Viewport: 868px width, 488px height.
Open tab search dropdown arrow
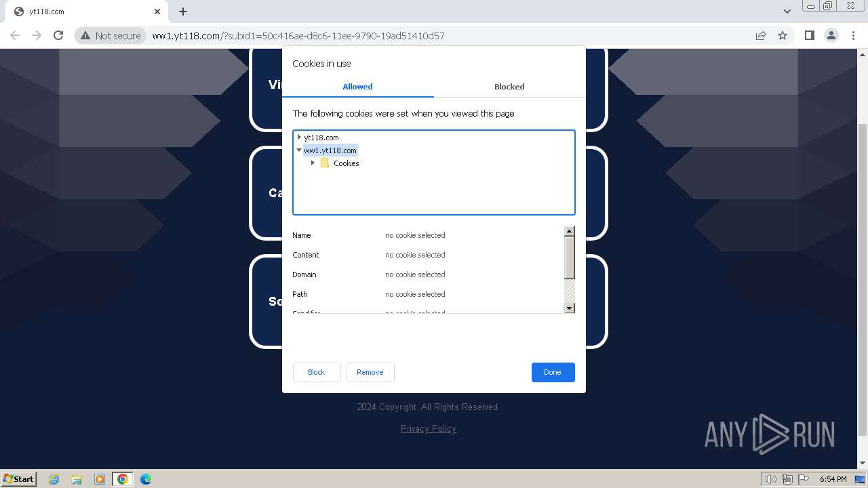787,12
